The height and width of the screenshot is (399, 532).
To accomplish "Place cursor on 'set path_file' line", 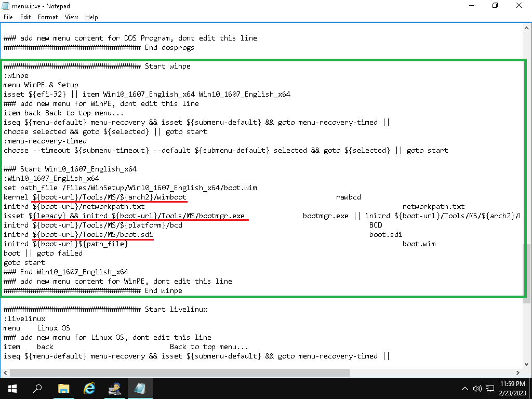I will pos(130,188).
